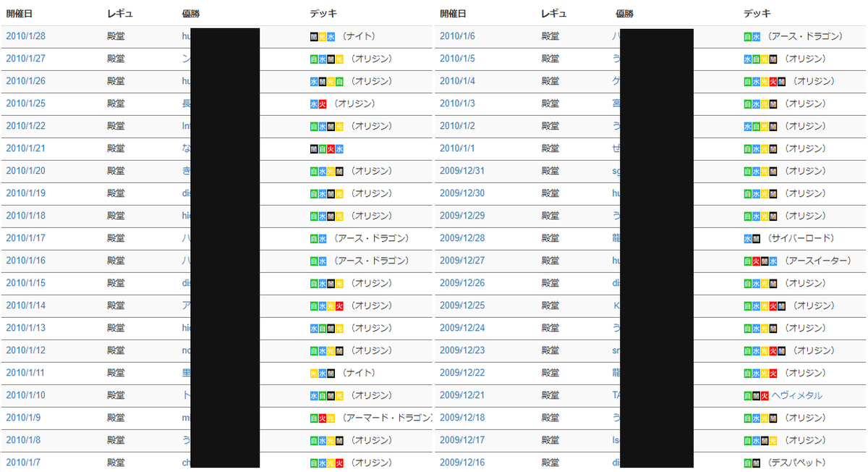The image size is (868, 472).
Task: Open the 2010/1/20 tournament date link
Action: pos(25,171)
